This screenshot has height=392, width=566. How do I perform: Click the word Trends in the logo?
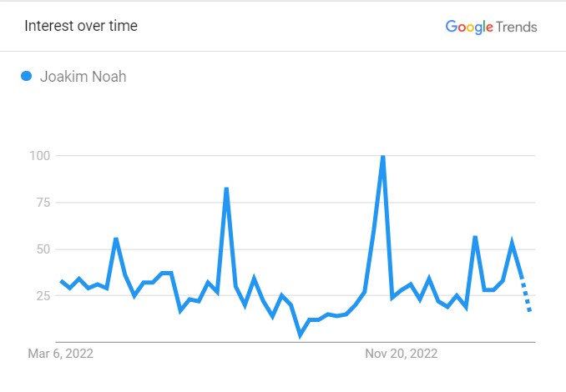pos(517,27)
